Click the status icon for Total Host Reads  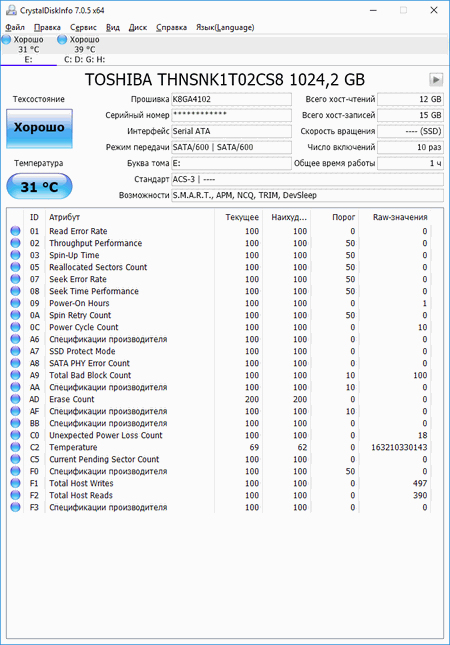[x=15, y=495]
